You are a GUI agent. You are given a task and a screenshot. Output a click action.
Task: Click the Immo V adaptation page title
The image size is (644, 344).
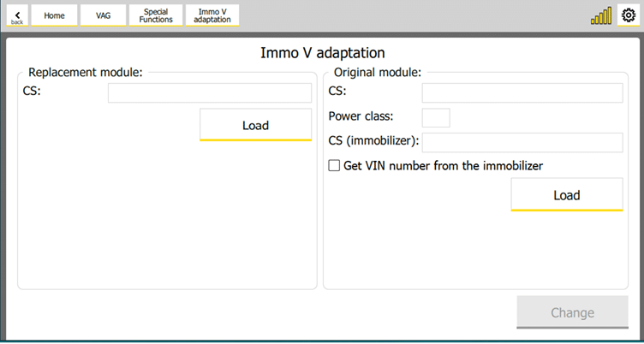tap(322, 53)
